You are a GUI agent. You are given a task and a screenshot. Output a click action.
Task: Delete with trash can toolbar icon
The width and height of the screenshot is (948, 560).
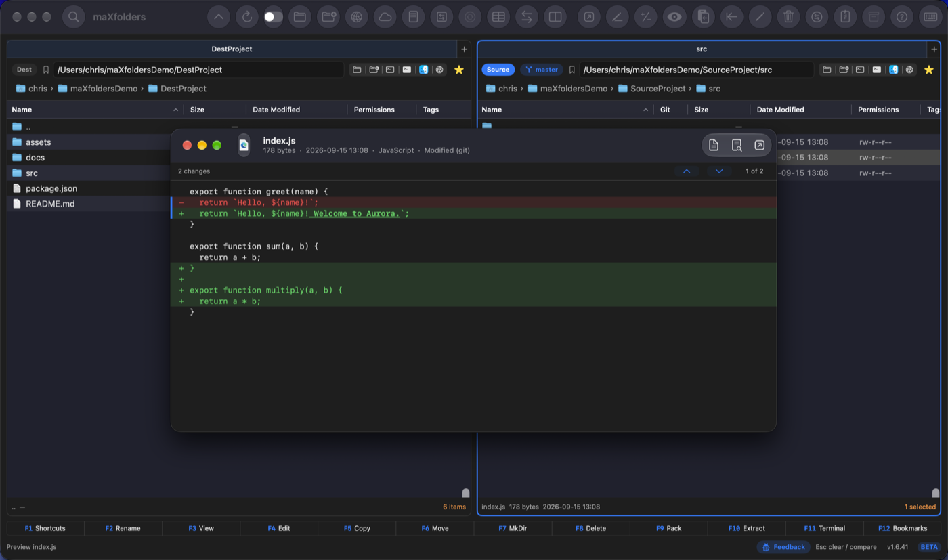(x=788, y=17)
